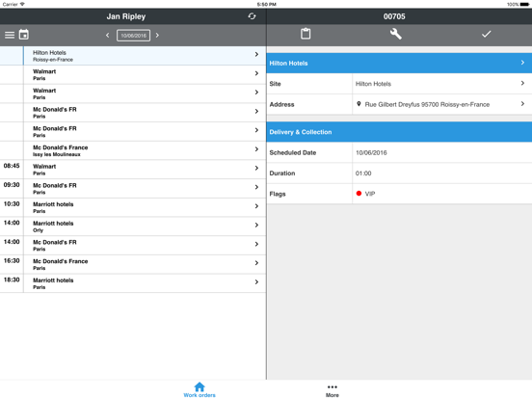Go to next day arrow
The image size is (532, 399).
(x=157, y=35)
